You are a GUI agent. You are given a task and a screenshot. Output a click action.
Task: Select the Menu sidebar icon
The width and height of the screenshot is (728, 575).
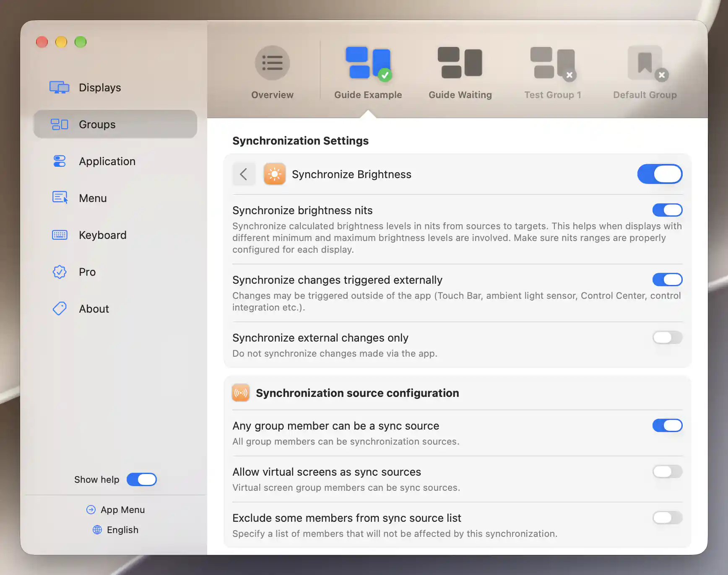[60, 197]
